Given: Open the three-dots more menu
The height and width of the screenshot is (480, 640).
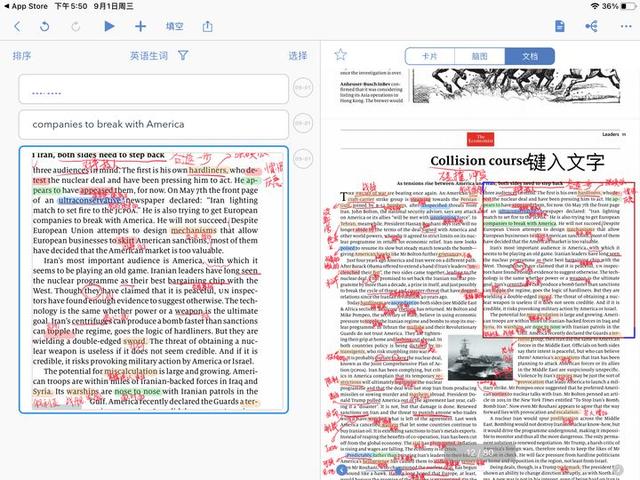Looking at the screenshot, I should pyautogui.click(x=626, y=27).
